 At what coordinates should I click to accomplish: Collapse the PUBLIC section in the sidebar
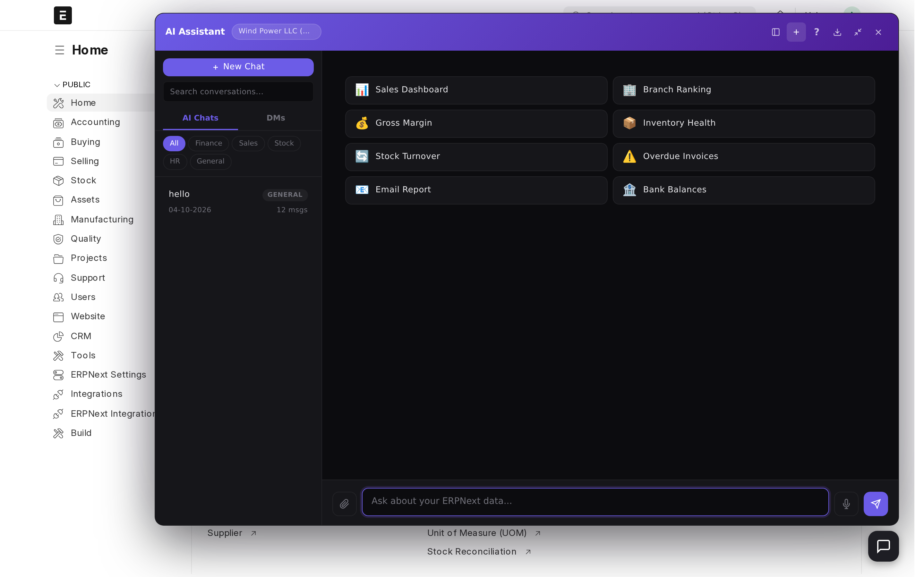click(56, 84)
